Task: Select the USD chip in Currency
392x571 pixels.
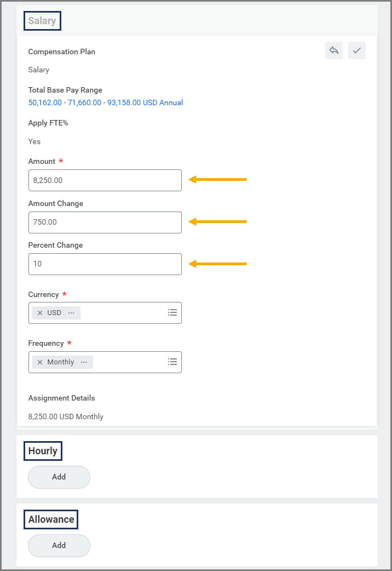Action: (x=54, y=313)
